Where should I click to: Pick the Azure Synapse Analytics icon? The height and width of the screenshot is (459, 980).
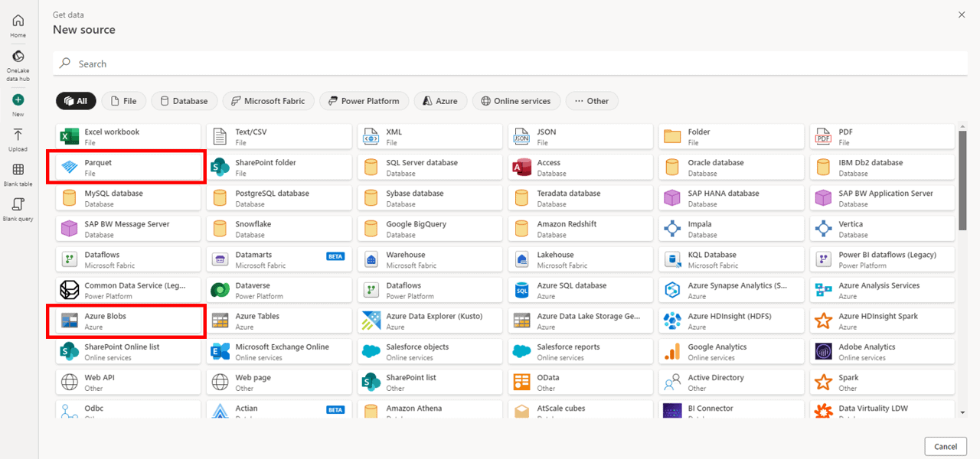pyautogui.click(x=673, y=290)
